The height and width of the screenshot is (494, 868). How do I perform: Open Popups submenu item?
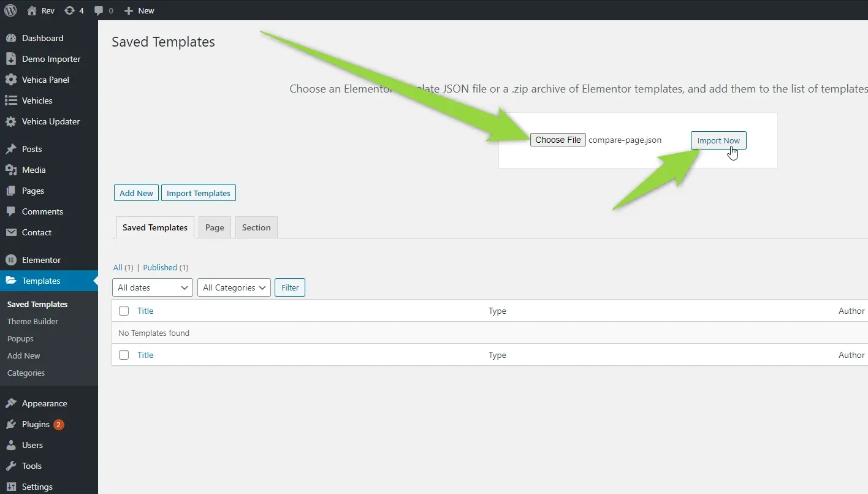(x=20, y=338)
